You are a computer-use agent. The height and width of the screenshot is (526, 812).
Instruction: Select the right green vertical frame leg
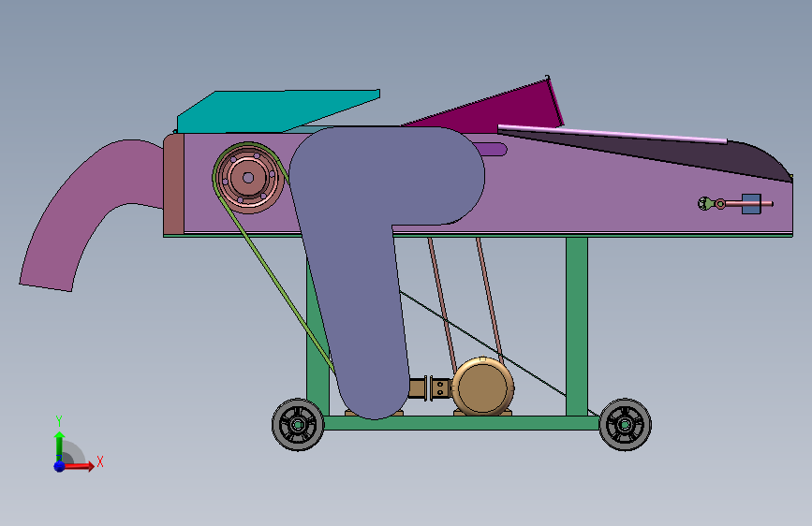click(x=576, y=326)
